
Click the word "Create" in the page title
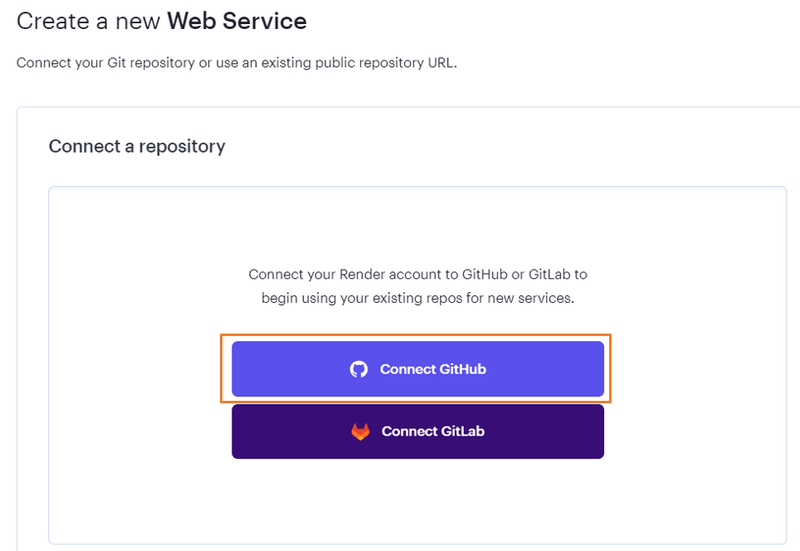click(x=49, y=20)
